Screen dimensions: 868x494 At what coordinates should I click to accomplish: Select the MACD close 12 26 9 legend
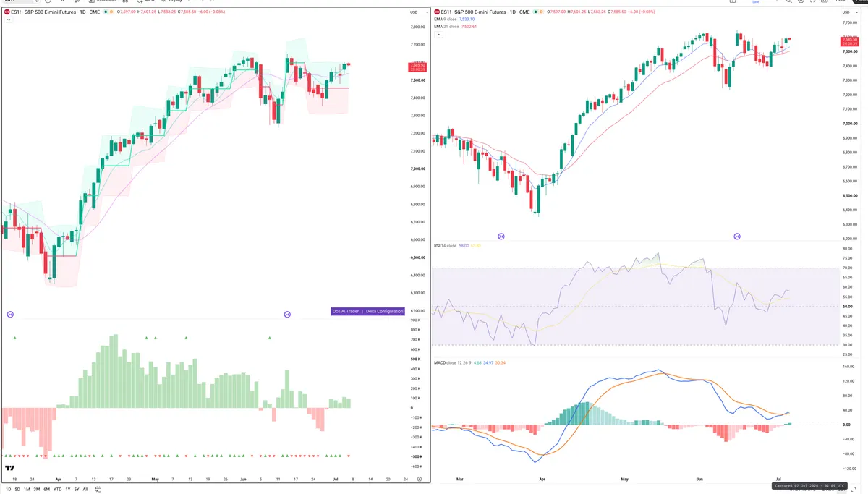click(452, 362)
